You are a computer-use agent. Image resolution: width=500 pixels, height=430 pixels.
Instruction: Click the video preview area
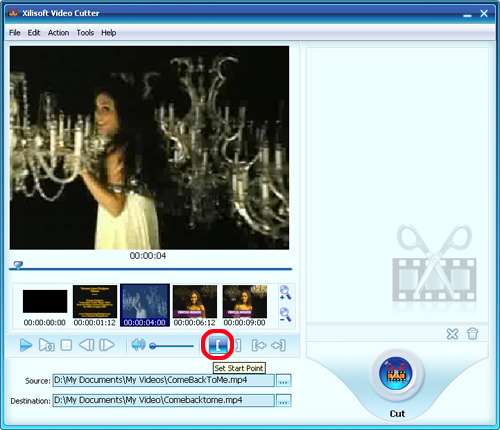(149, 148)
